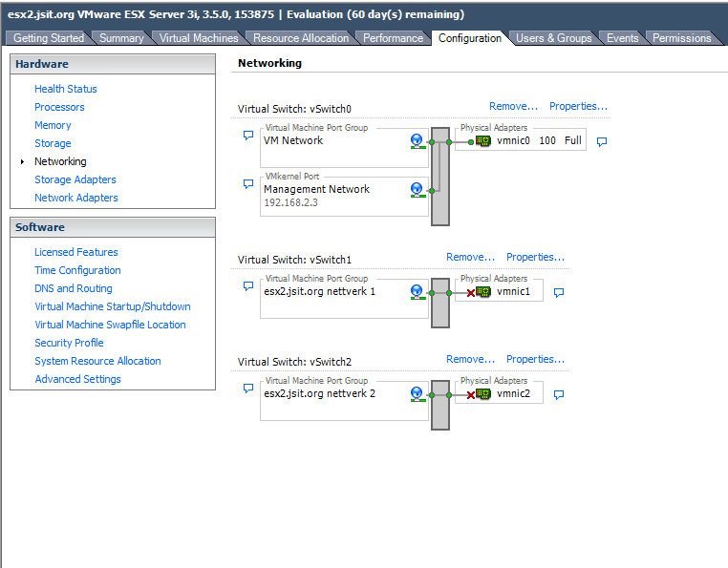This screenshot has height=568, width=728.
Task: Click the esx2.jsit.org nettverk 2 globe icon
Action: tap(418, 394)
